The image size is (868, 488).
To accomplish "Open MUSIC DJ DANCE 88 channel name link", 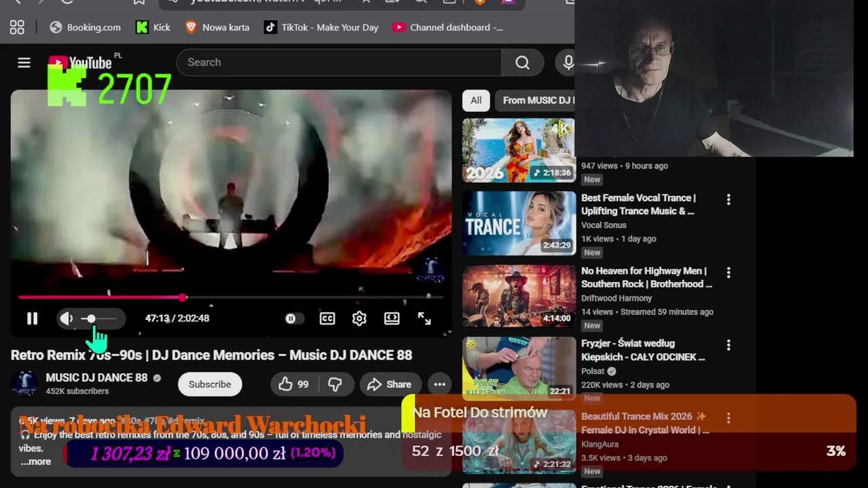I will tap(96, 378).
